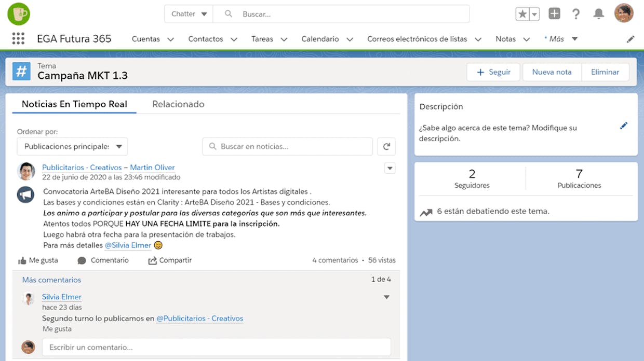
Task: Expand the Tareas menu chevron
Action: 284,39
